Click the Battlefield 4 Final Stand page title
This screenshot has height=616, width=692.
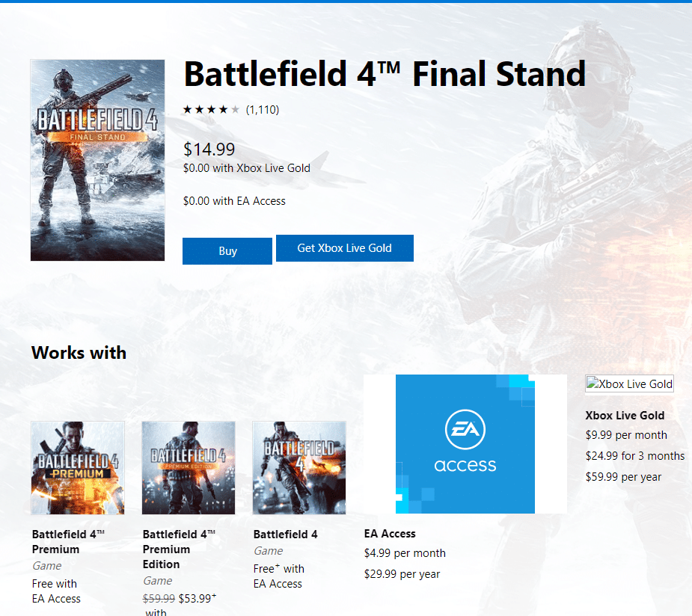[384, 75]
